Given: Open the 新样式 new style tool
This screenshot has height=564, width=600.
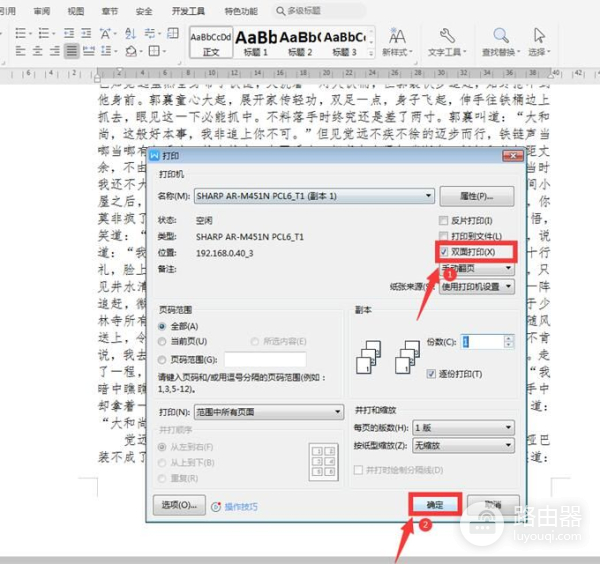Looking at the screenshot, I should [x=398, y=42].
